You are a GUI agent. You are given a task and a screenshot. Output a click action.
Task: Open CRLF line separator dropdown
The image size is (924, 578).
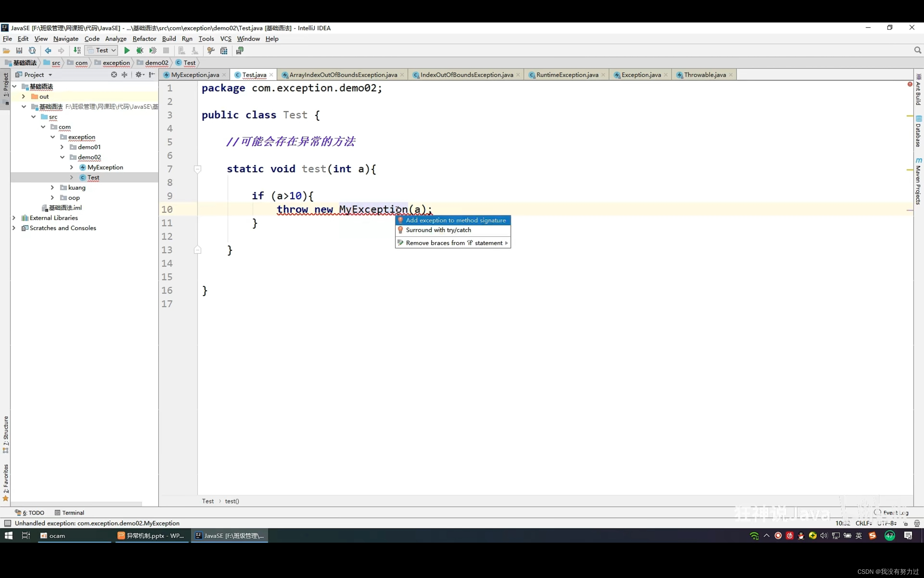[864, 523]
